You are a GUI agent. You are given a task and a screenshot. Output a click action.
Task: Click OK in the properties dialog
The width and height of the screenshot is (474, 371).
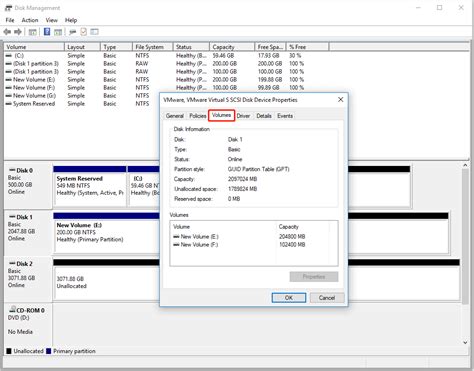289,298
